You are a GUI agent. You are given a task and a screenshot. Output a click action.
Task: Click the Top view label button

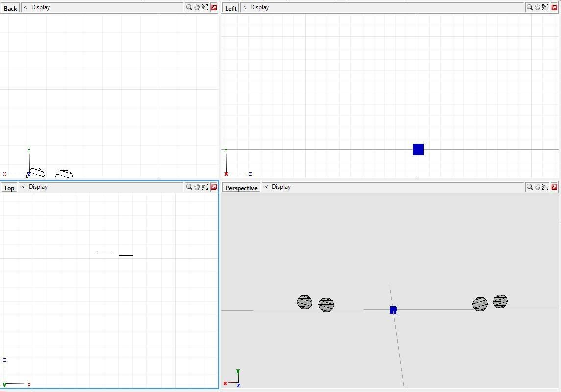pyautogui.click(x=9, y=188)
